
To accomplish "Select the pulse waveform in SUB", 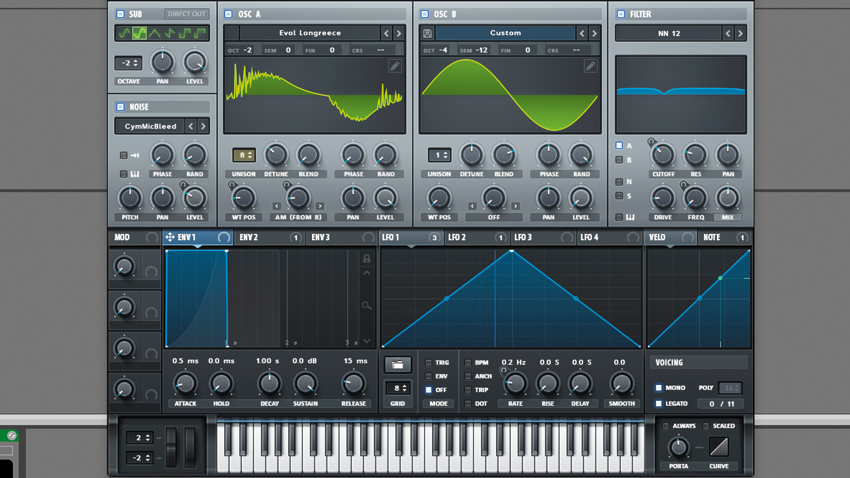I will click(200, 34).
